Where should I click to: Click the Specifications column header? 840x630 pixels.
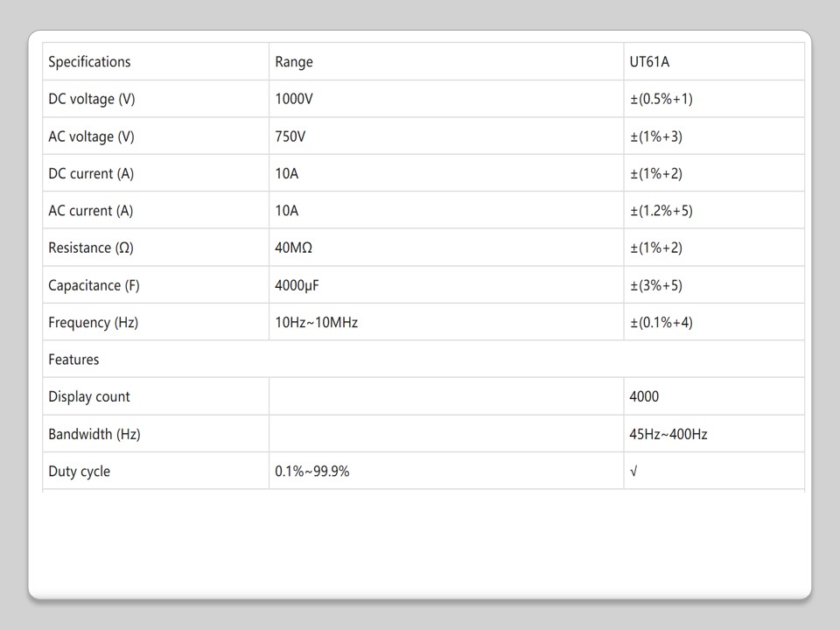(89, 62)
